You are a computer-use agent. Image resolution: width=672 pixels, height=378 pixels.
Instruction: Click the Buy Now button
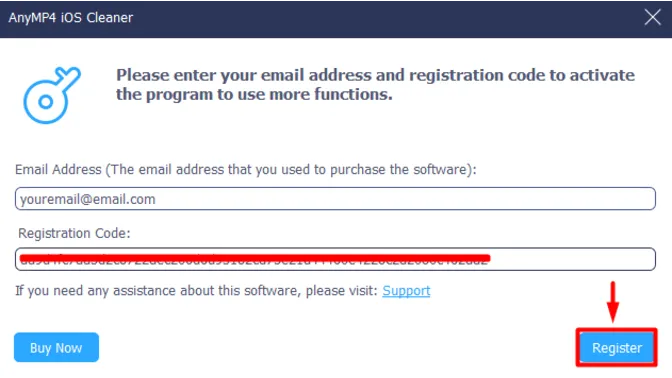point(56,348)
